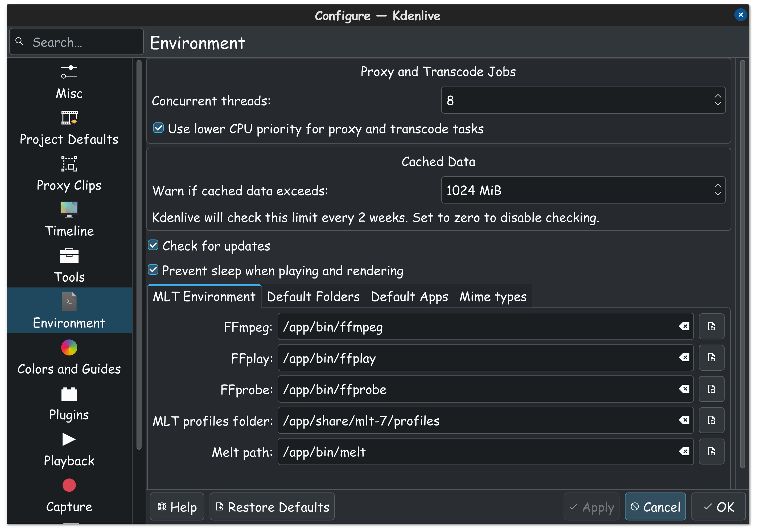757x532 pixels.
Task: Click the Restore Defaults button
Action: pyautogui.click(x=272, y=507)
